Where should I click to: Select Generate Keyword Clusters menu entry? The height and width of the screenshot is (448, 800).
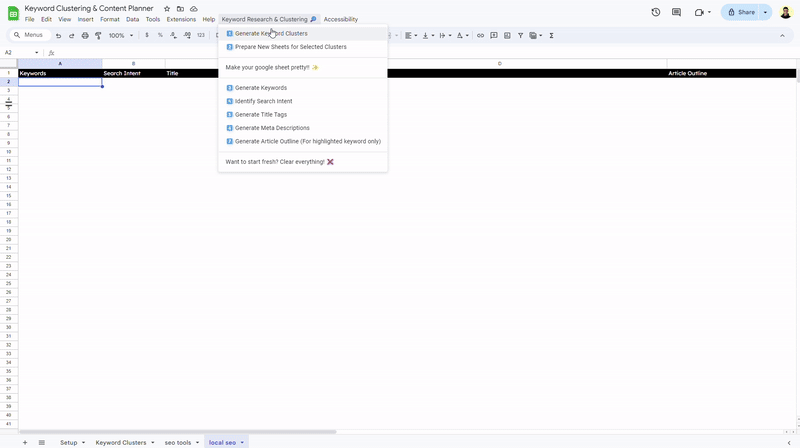tap(303, 34)
